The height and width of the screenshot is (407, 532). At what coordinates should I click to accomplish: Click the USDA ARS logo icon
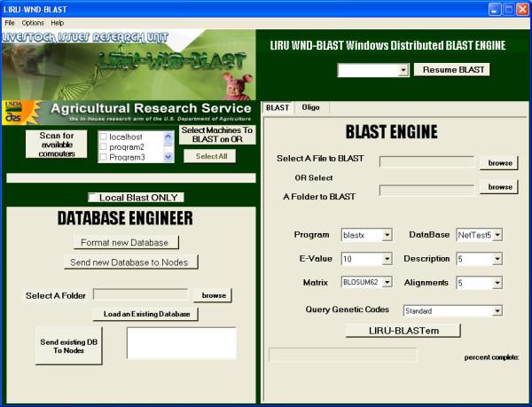pos(14,111)
